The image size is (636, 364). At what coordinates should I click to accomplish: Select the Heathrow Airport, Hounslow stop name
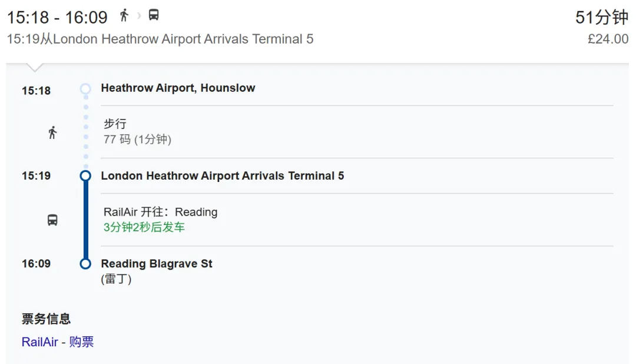tap(178, 88)
